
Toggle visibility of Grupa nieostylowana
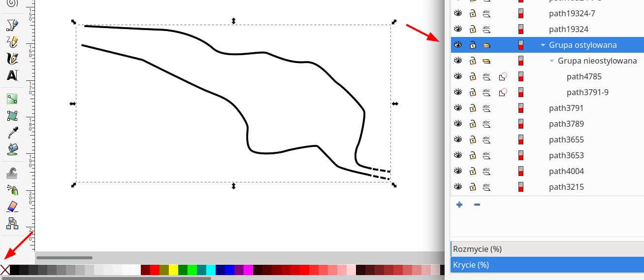(458, 61)
